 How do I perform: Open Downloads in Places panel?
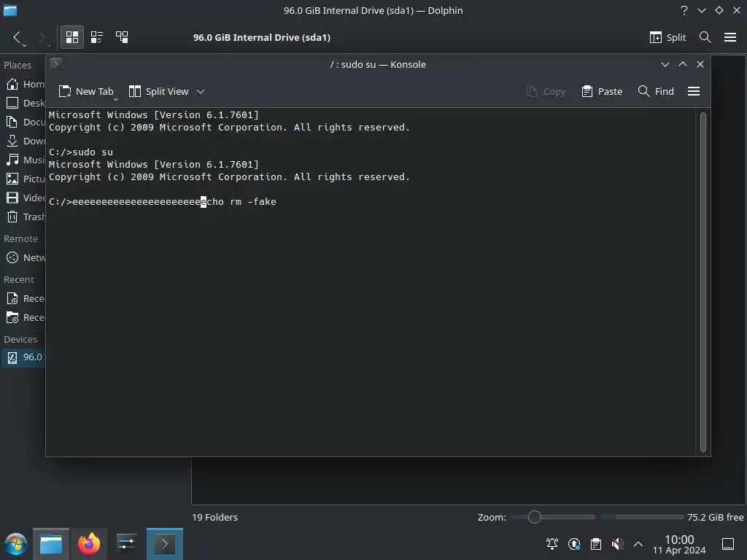26,141
